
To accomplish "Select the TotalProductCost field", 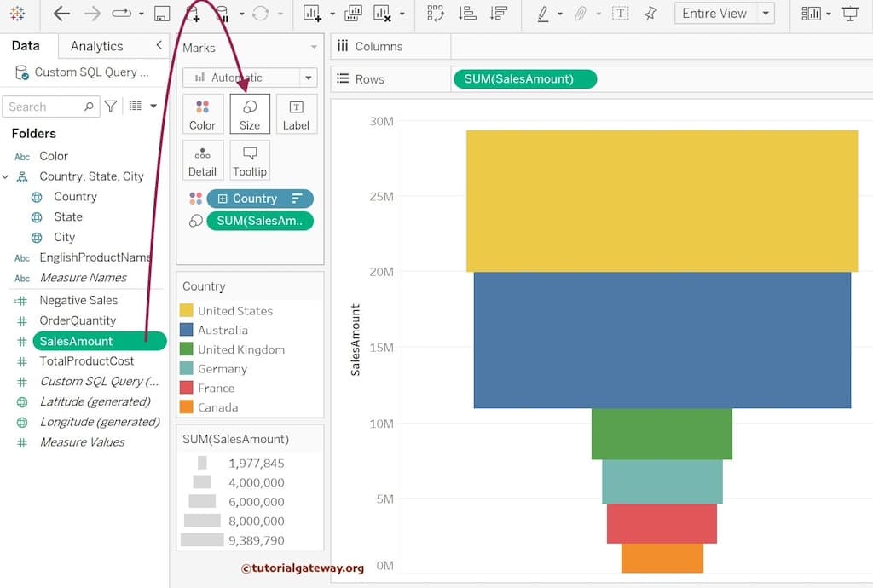I will (86, 361).
